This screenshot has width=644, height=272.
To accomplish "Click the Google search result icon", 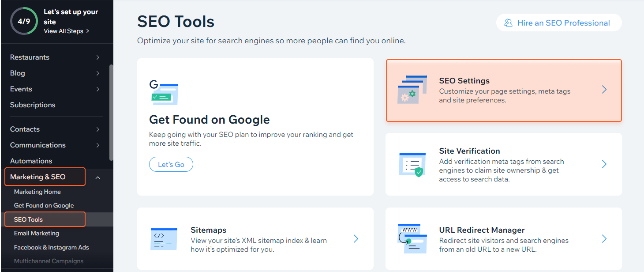I will pyautogui.click(x=164, y=92).
